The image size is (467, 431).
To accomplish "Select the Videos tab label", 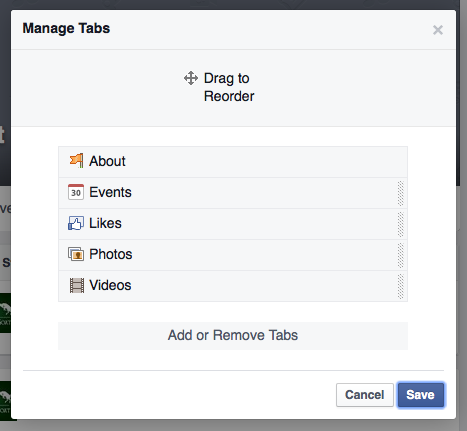I will [110, 285].
